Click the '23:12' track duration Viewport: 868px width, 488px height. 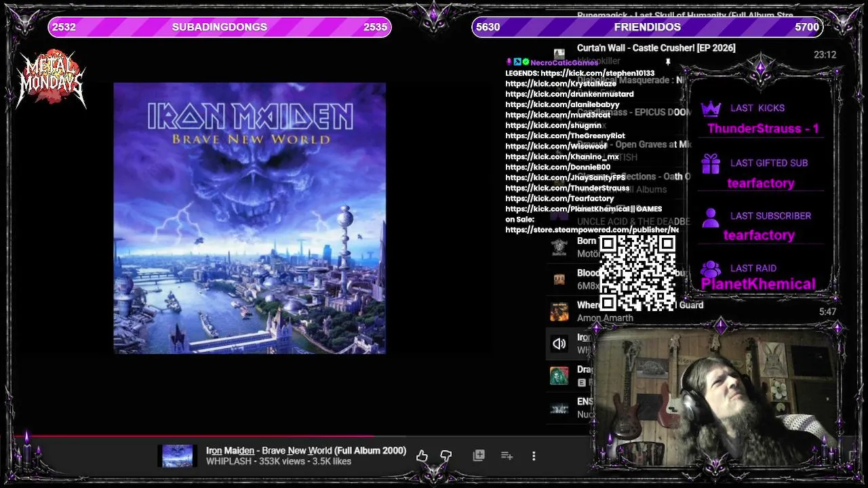tap(825, 55)
